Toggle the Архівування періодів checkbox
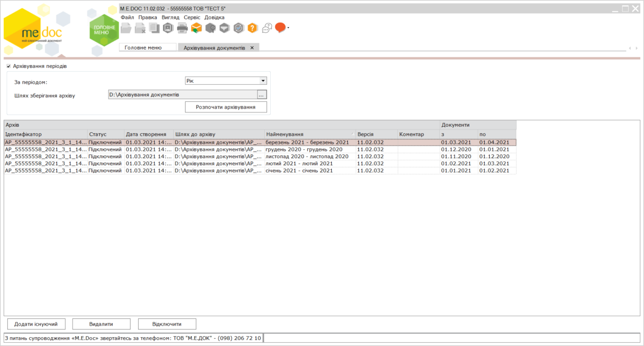 pos(9,66)
